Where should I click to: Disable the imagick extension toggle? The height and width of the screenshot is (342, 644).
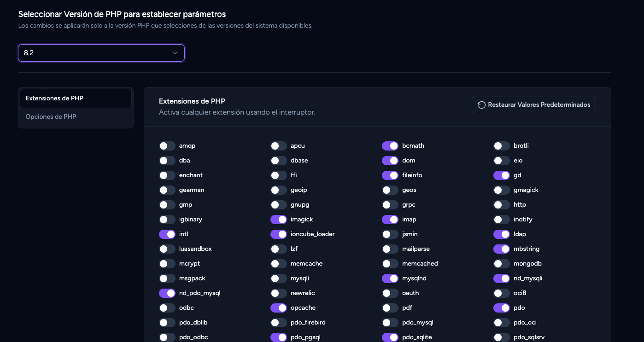279,220
